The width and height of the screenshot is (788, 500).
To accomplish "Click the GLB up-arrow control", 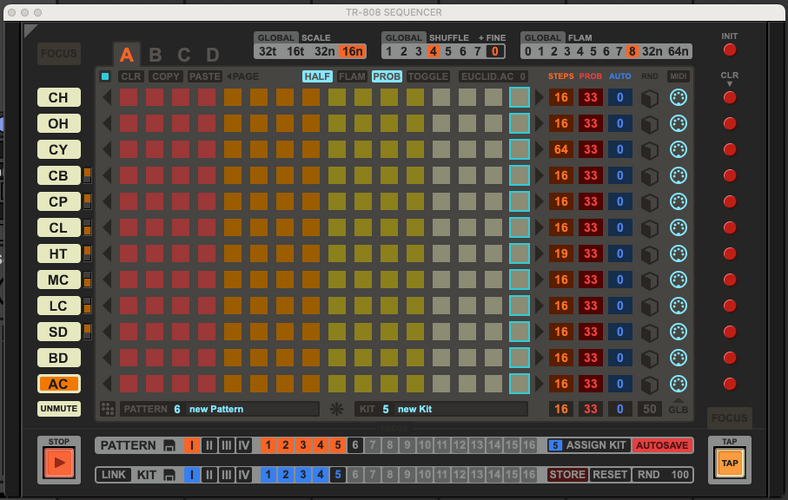I will tap(678, 407).
